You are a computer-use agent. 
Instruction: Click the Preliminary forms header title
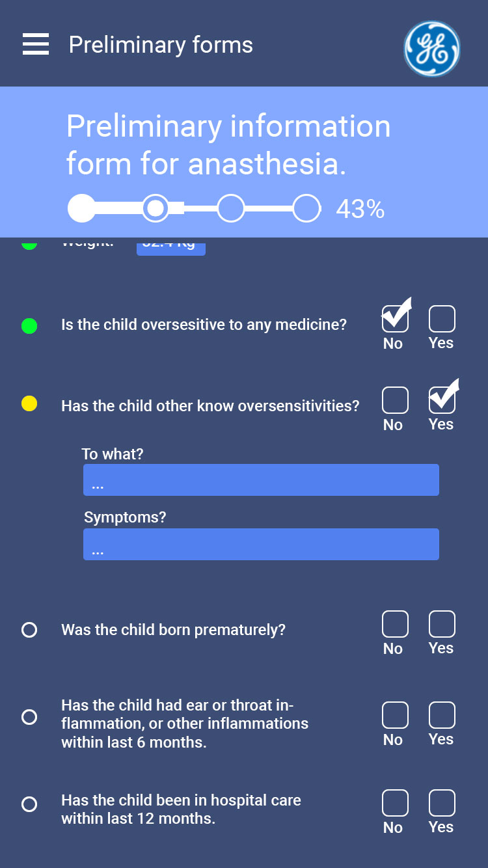(x=161, y=45)
